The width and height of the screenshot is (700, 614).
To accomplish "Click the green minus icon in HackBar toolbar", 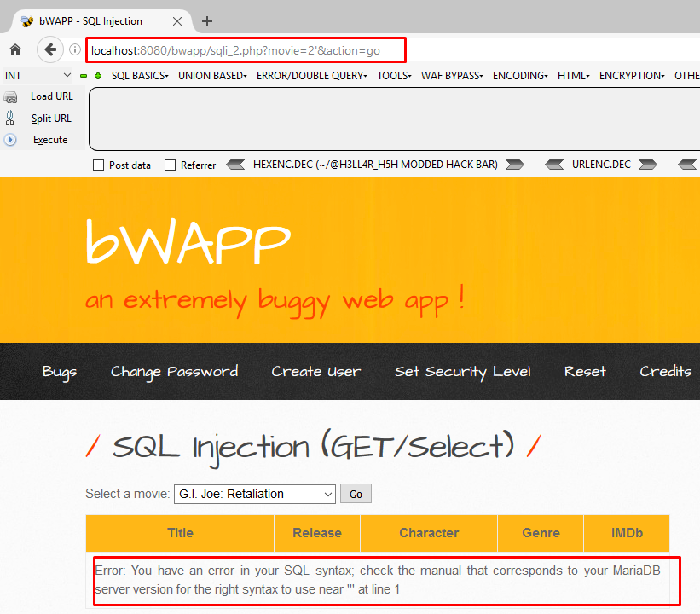I will 83,76.
